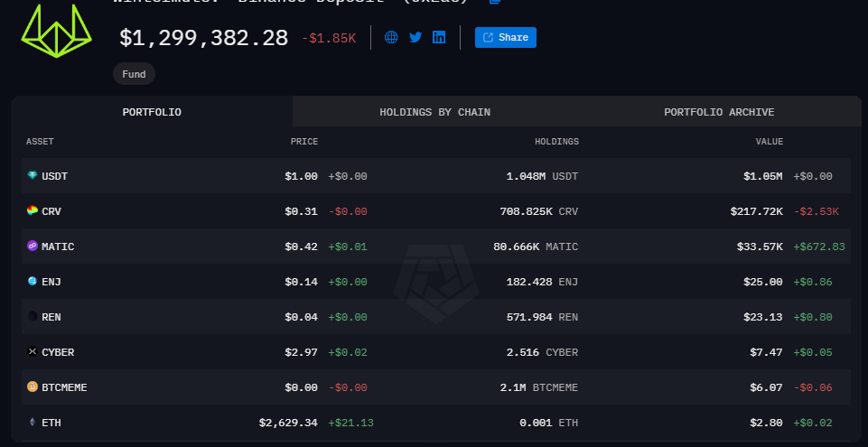Viewport: 868px width, 447px height.
Task: Switch to HOLDINGS BY CHAIN tab
Action: [x=434, y=112]
